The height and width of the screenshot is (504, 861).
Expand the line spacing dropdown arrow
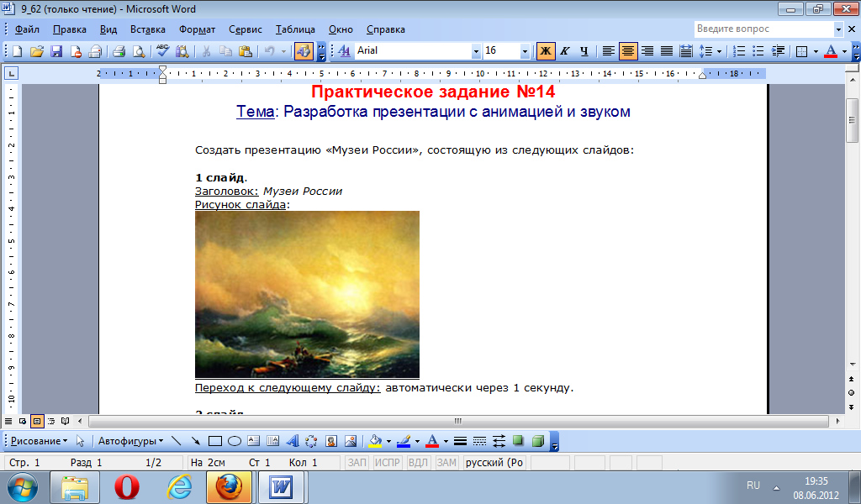pos(720,51)
